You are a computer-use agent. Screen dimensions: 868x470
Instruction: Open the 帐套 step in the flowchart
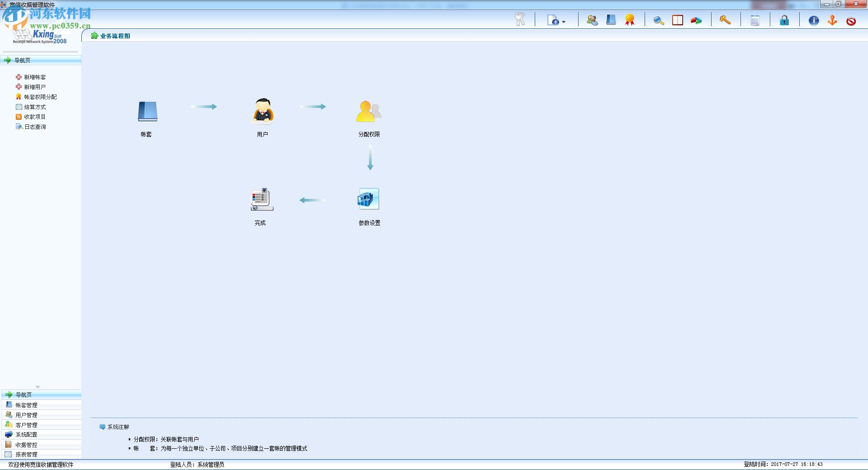(x=147, y=111)
